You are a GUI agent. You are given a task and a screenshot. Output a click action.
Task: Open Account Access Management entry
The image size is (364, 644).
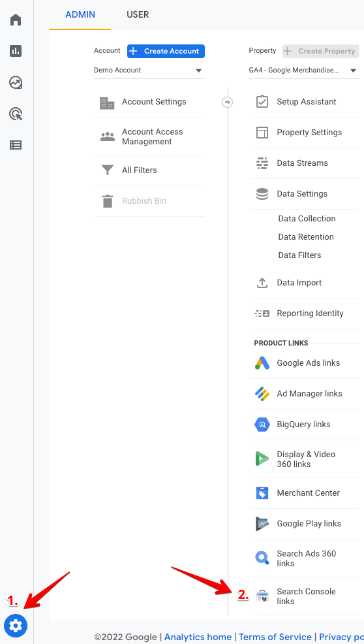pyautogui.click(x=152, y=137)
